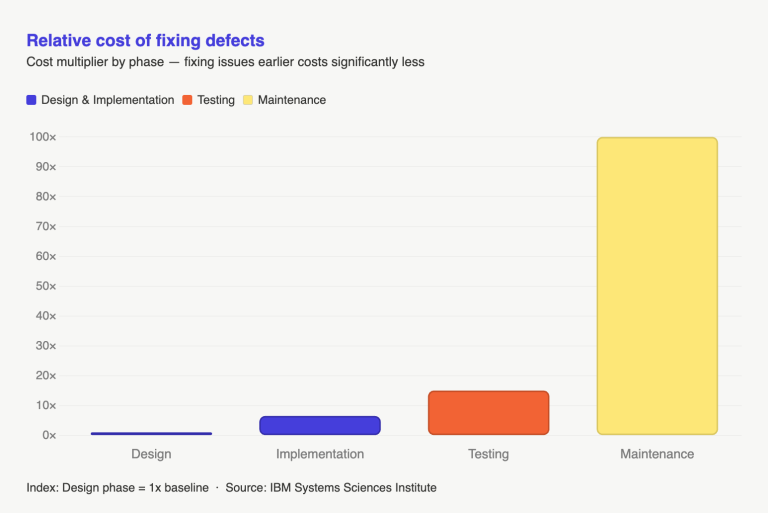Click the Index Design phase baseline note
768x513 pixels.
[117, 488]
